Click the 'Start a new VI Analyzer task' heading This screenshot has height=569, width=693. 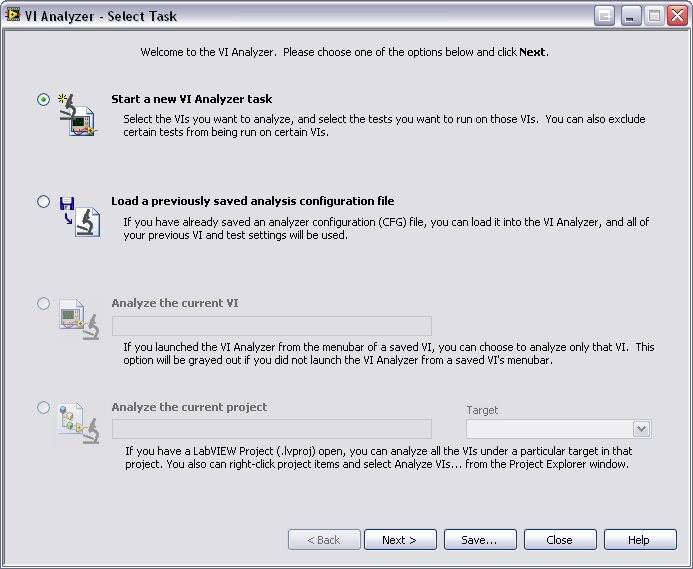click(x=192, y=99)
